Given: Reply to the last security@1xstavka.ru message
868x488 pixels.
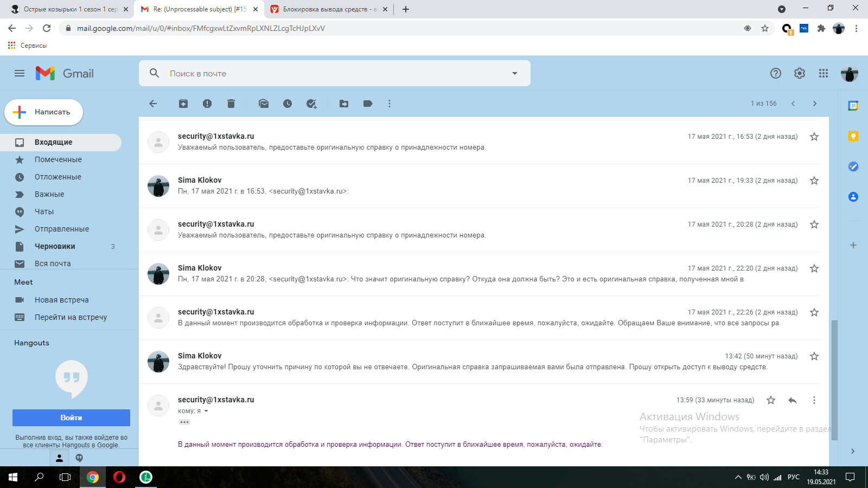Looking at the screenshot, I should (792, 400).
